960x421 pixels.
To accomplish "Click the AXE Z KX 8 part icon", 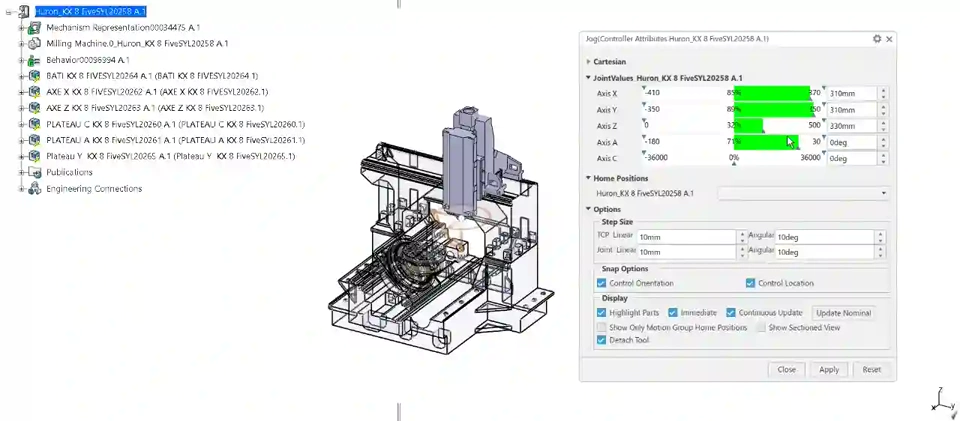I will [x=35, y=108].
